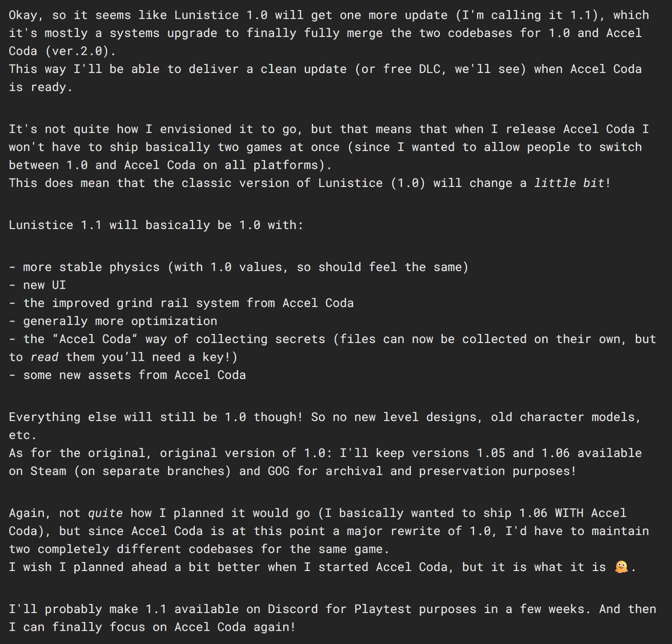Click the text "(ver.2.0)"
The width and height of the screenshot is (672, 644).
click(80, 51)
